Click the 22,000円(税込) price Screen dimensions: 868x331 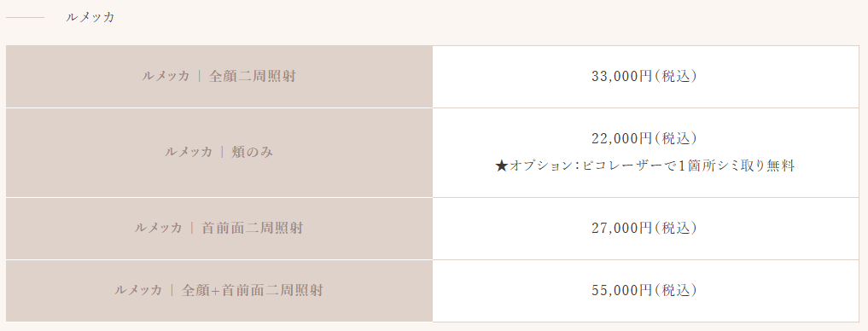pos(644,138)
